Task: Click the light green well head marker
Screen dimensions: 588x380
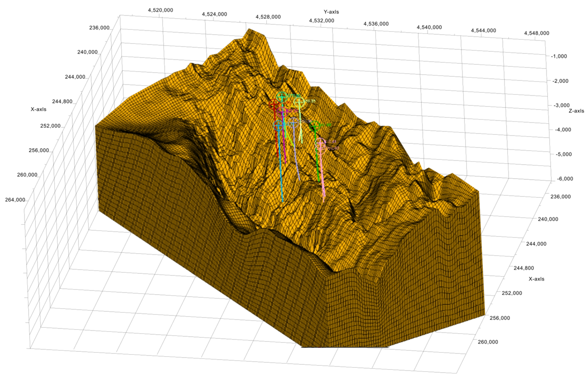Action: coord(299,102)
